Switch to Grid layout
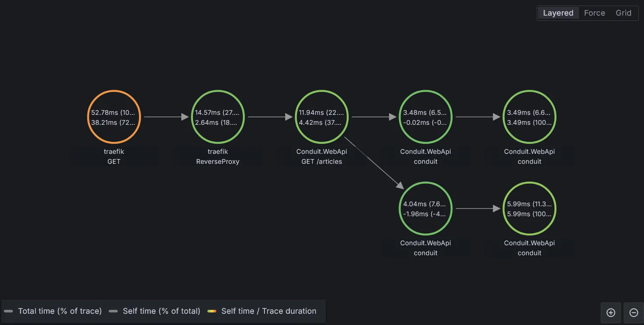 pos(623,13)
